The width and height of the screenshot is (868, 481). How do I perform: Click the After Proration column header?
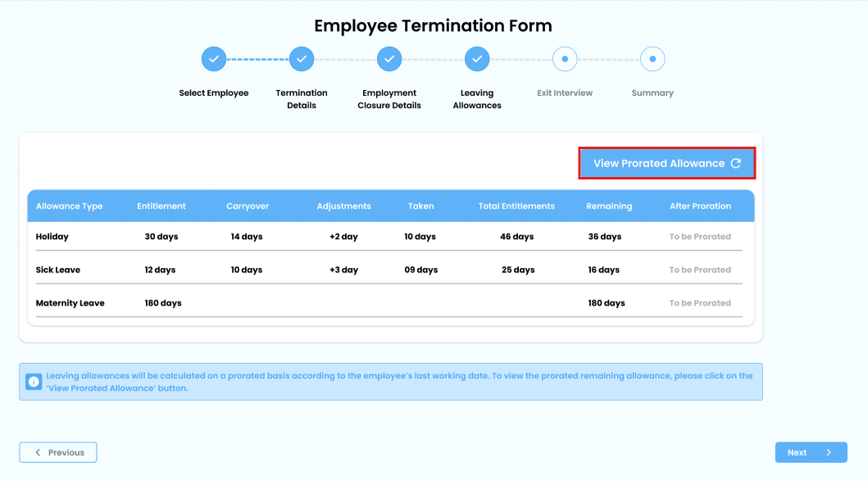pyautogui.click(x=700, y=206)
